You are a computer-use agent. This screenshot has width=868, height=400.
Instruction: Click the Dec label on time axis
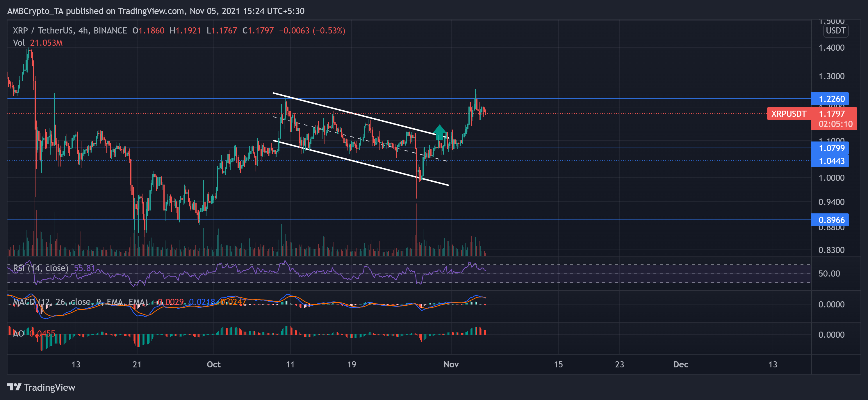pyautogui.click(x=681, y=364)
